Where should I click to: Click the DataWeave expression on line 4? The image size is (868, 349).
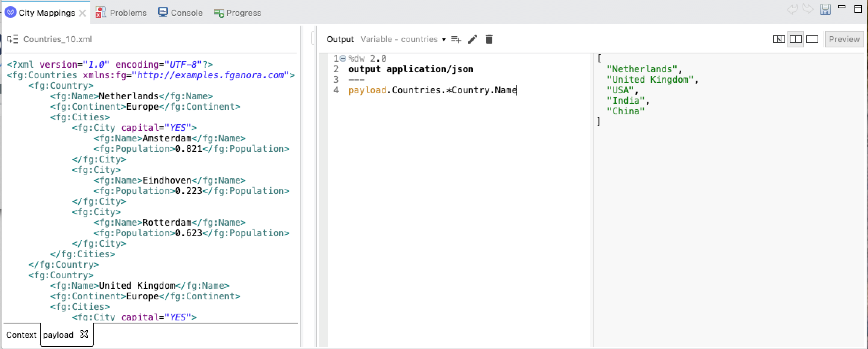click(432, 90)
